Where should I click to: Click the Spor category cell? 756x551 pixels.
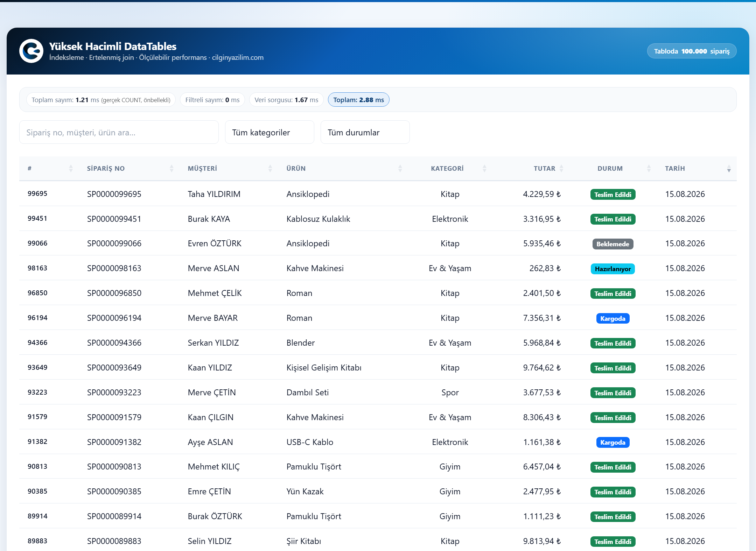[x=450, y=393]
